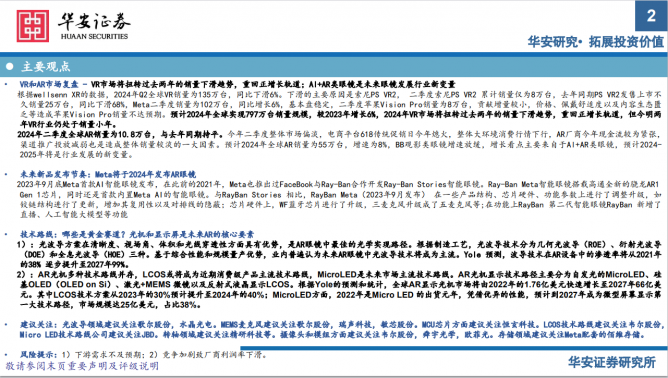Click the 主要观点 section header bar
This screenshot has width=668, height=378.
334,66
